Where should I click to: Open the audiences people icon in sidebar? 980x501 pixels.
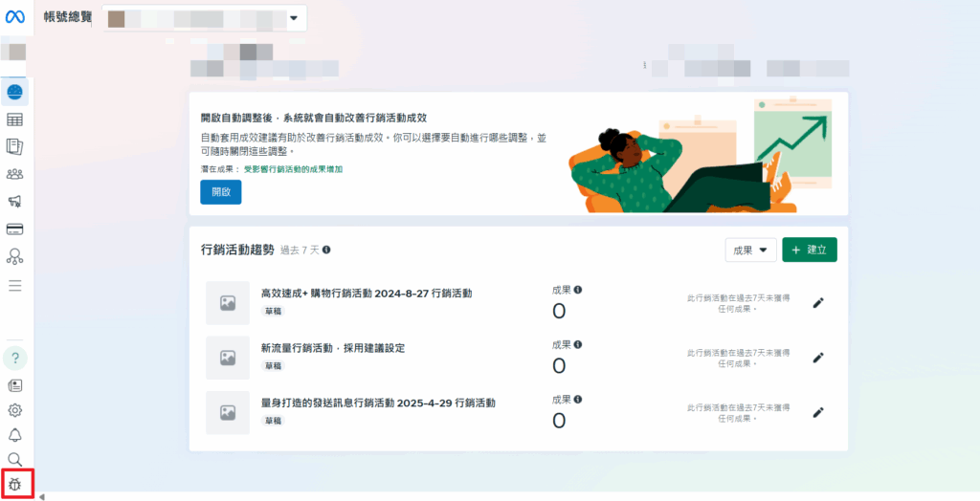click(15, 174)
